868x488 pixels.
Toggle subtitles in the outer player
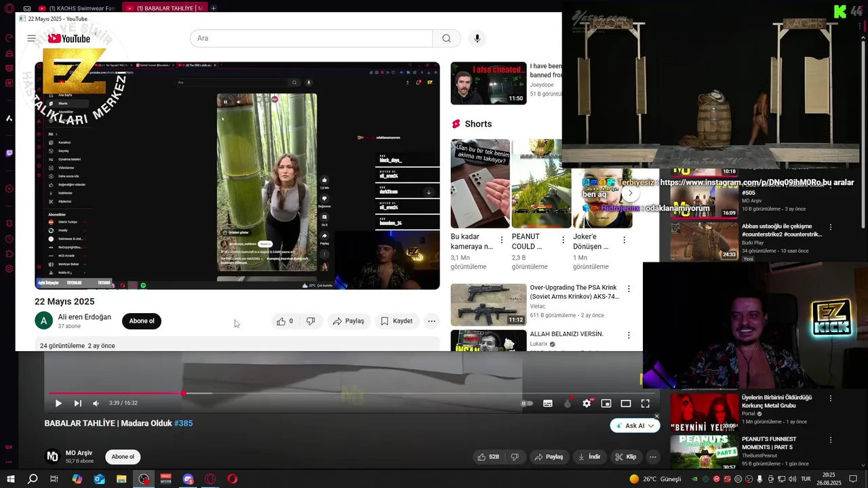[x=548, y=403]
